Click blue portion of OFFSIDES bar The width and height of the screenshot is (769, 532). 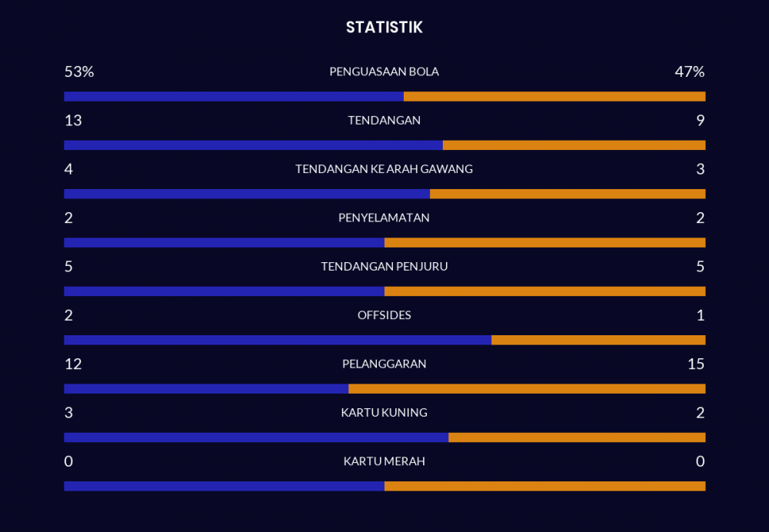tap(277, 340)
